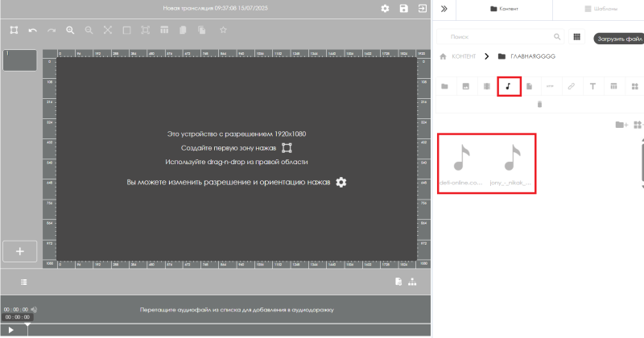Open broadcast settings gear in header
Viewport: 644px width, 338px height.
coord(385,8)
